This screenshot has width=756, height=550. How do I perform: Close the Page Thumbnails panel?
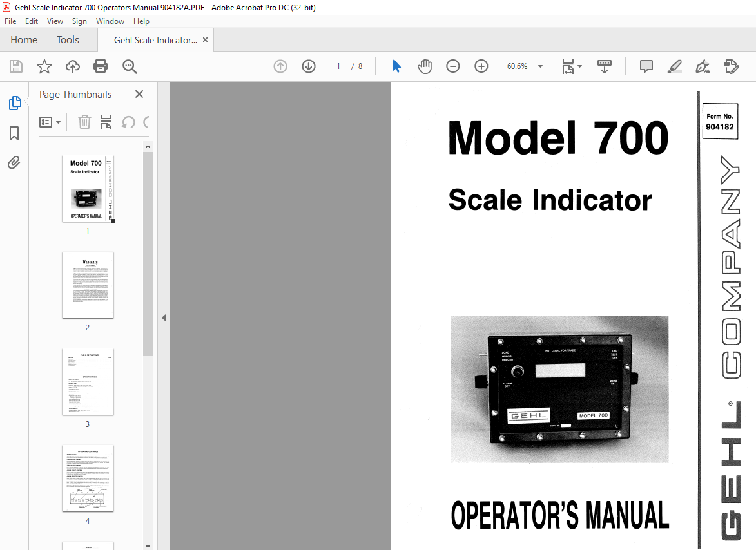click(x=139, y=95)
